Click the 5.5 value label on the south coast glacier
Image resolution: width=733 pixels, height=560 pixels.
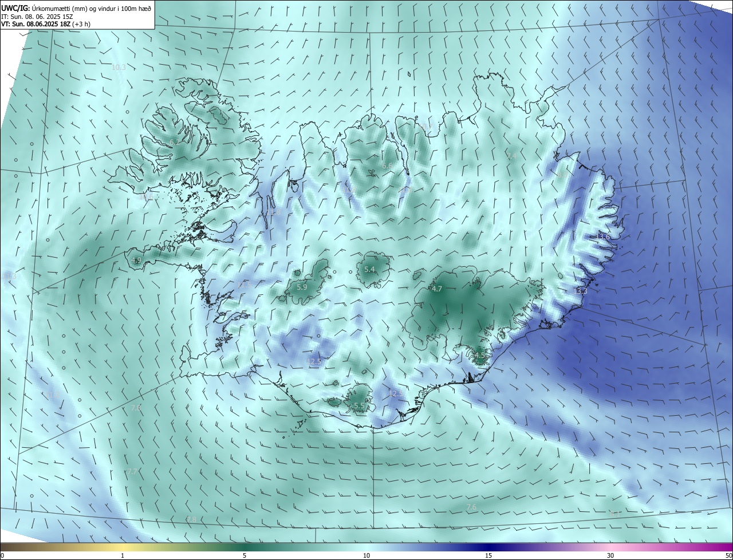(x=359, y=405)
